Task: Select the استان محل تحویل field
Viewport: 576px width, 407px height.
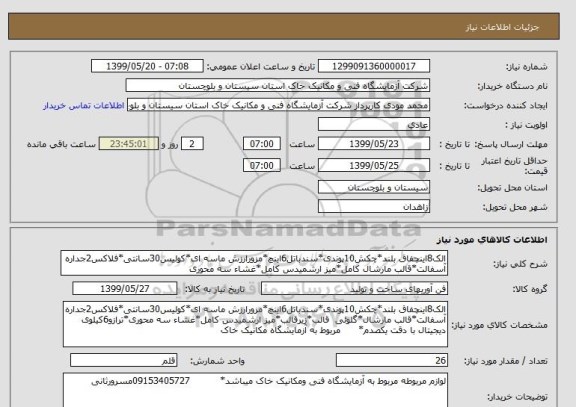Action: 374,187
